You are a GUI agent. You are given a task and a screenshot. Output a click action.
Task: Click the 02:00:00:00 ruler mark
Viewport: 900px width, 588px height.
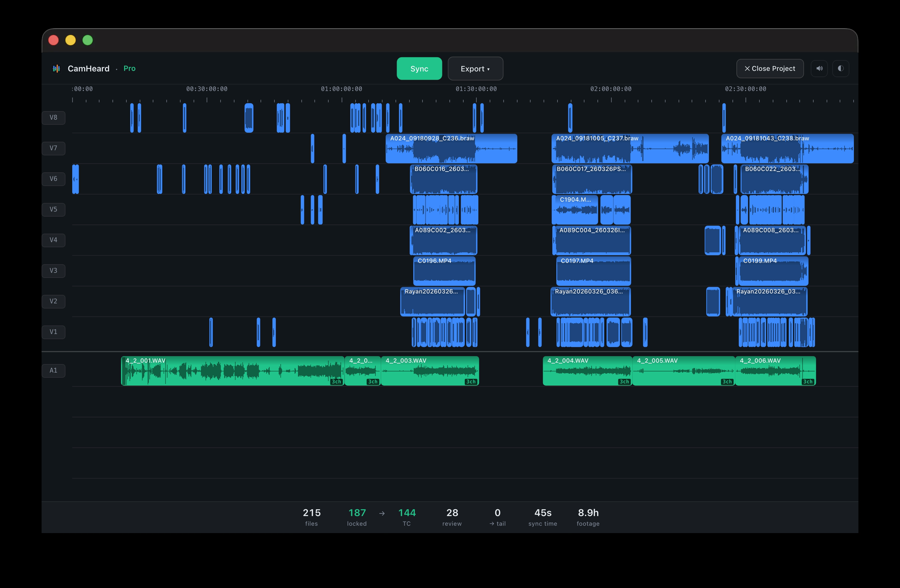(611, 89)
